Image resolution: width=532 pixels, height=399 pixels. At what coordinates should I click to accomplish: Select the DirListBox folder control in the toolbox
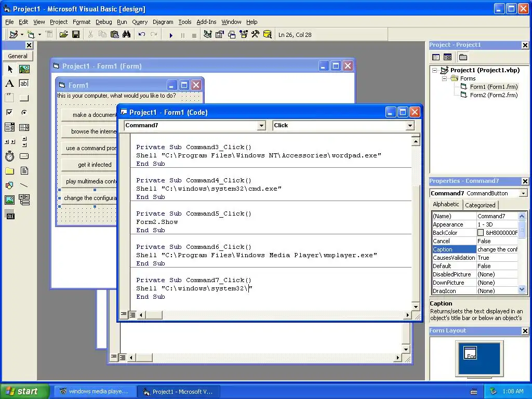coord(10,170)
